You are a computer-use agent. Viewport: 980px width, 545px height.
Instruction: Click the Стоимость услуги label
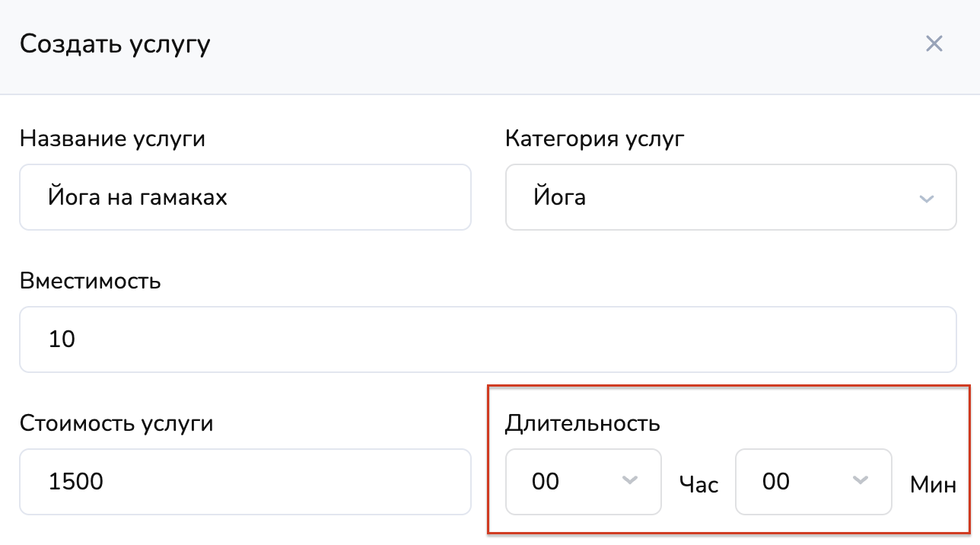pos(116,423)
